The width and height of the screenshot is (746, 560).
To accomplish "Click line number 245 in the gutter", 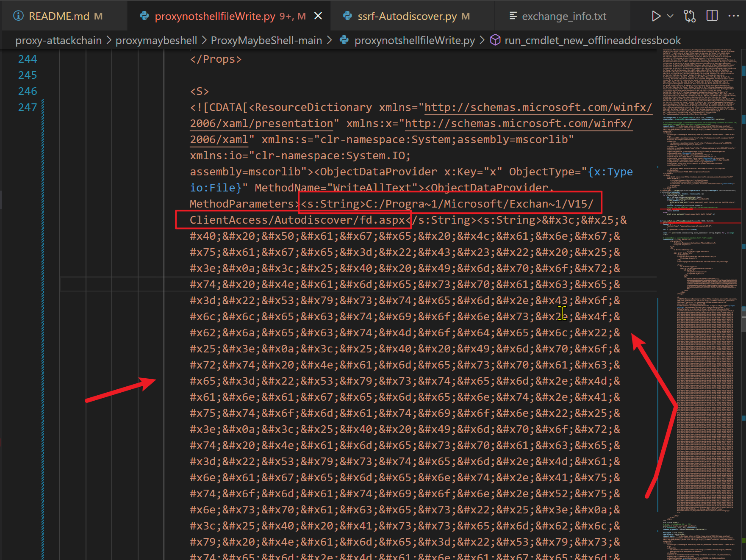I will click(x=28, y=75).
